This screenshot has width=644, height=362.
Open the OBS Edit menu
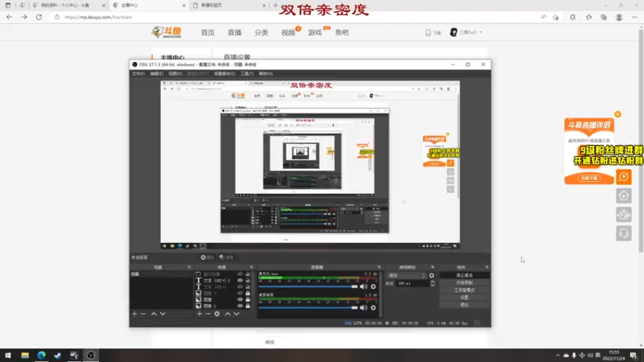click(156, 73)
